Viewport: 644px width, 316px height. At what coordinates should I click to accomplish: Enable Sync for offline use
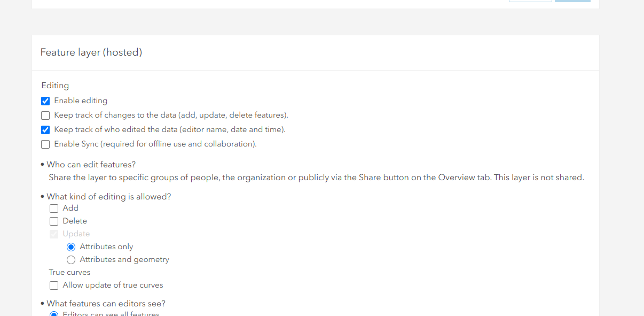pyautogui.click(x=45, y=144)
